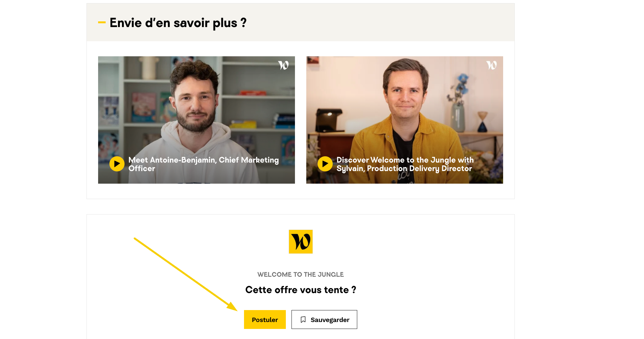The width and height of the screenshot is (644, 339).
Task: Click Sylvain's face in the video thumbnail
Action: click(405, 91)
